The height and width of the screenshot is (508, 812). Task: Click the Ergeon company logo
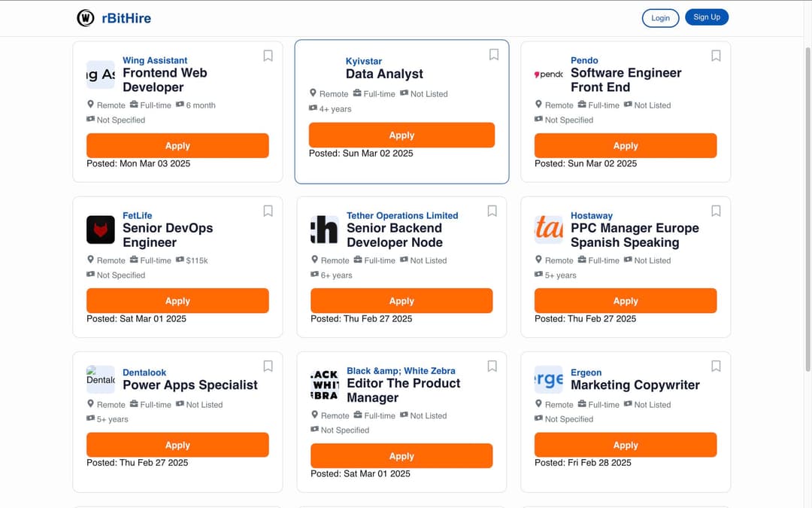coord(549,379)
